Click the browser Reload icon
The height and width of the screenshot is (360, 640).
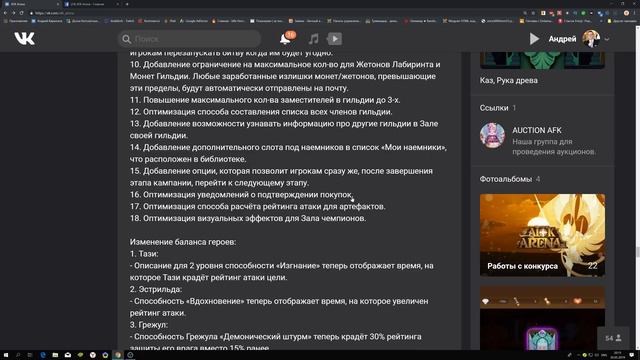(21, 13)
